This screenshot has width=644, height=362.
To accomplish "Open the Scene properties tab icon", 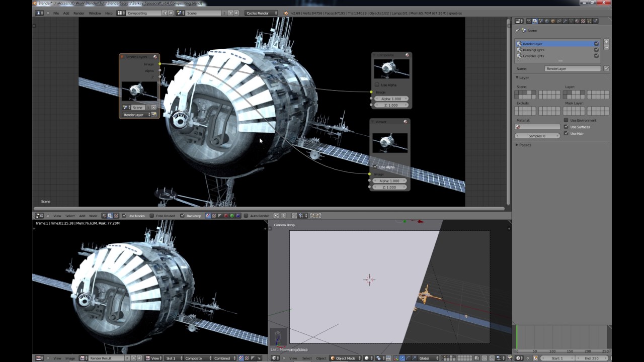I will tap(541, 21).
